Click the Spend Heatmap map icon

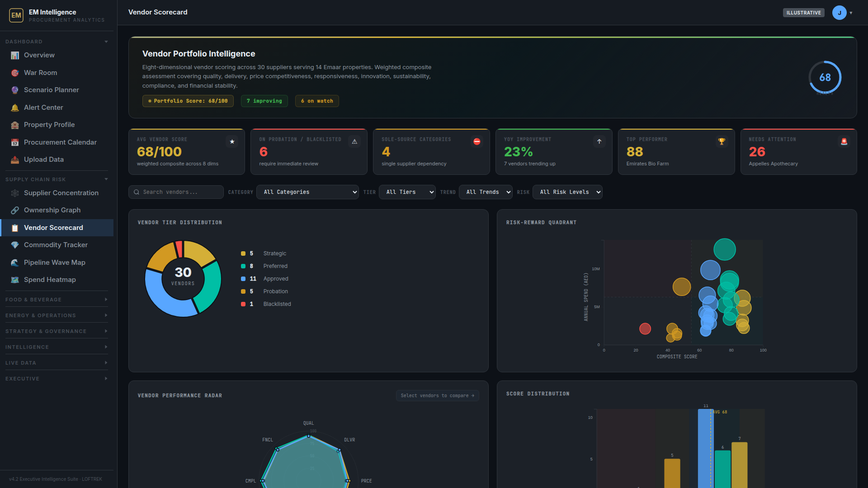pyautogui.click(x=15, y=280)
